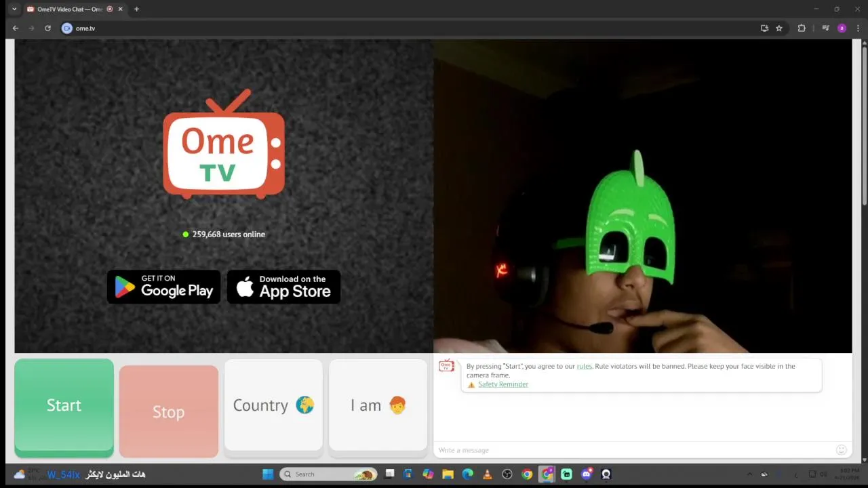This screenshot has width=868, height=488.
Task: Open OBS Studio from the taskbar
Action: tap(507, 474)
